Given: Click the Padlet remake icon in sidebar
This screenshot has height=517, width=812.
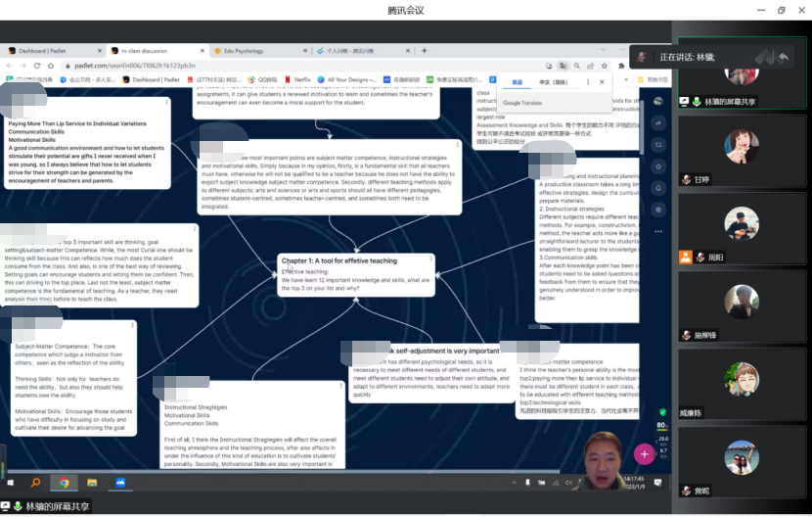Looking at the screenshot, I should (658, 144).
